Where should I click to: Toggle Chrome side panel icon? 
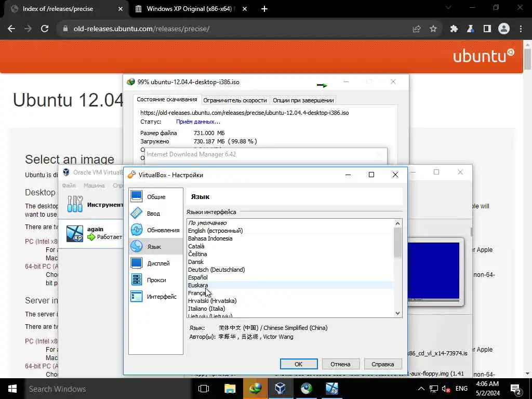(x=487, y=29)
